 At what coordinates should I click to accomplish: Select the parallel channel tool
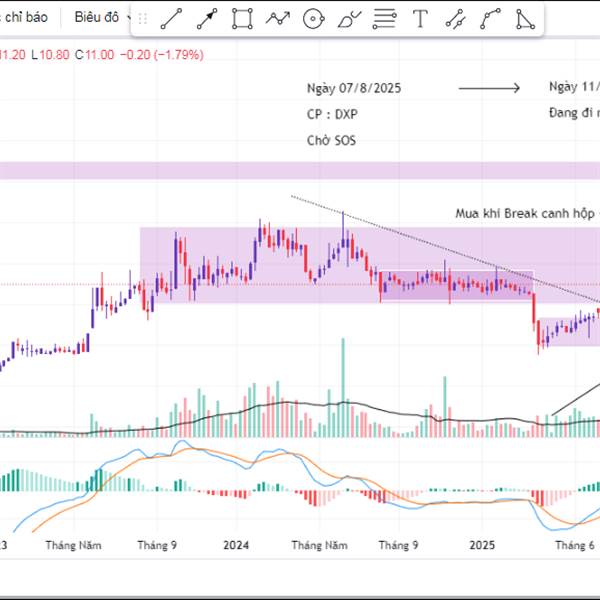(455, 18)
